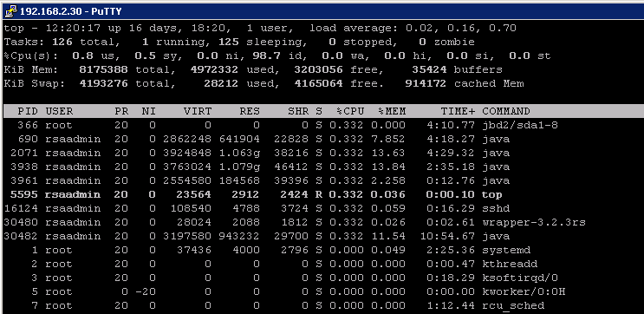This screenshot has height=314, width=644.
Task: Click the 192.168.2.30 - PuTTY window title
Action: pos(71,11)
